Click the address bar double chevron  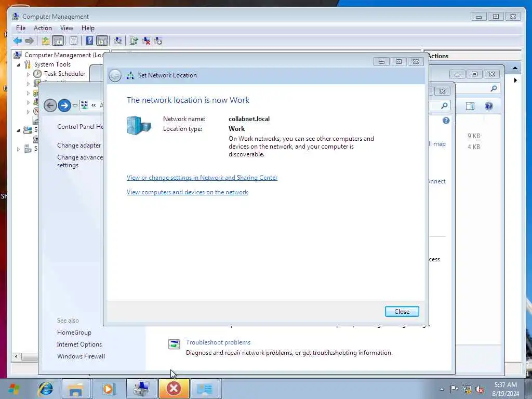94,105
